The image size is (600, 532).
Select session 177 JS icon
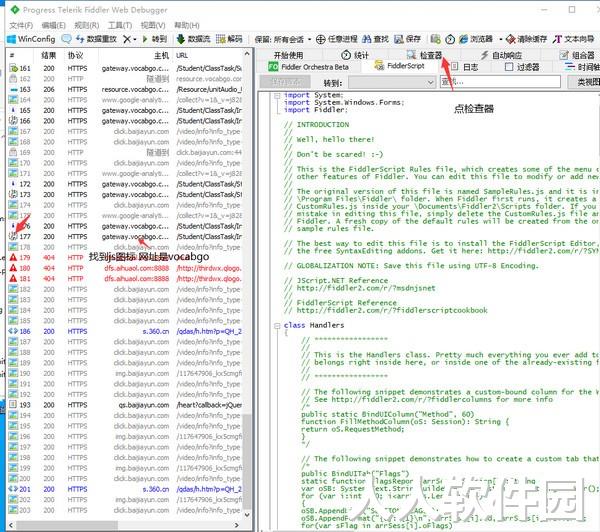coord(13,237)
